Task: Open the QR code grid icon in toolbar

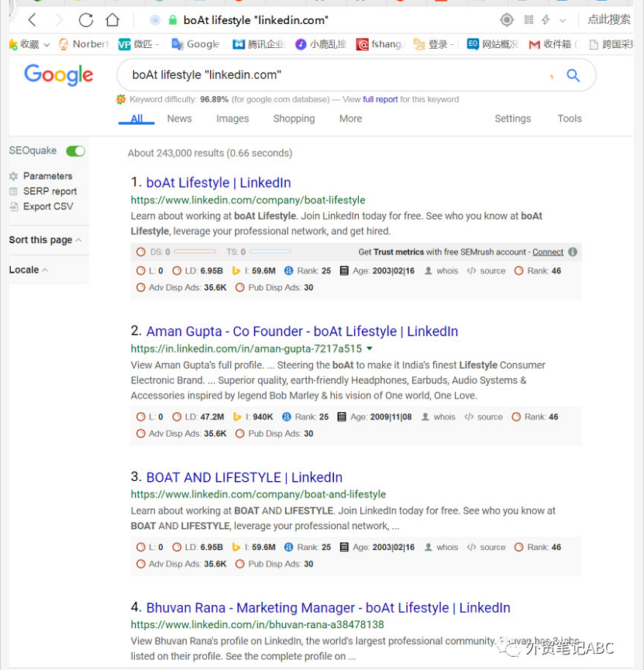Action: click(x=529, y=19)
